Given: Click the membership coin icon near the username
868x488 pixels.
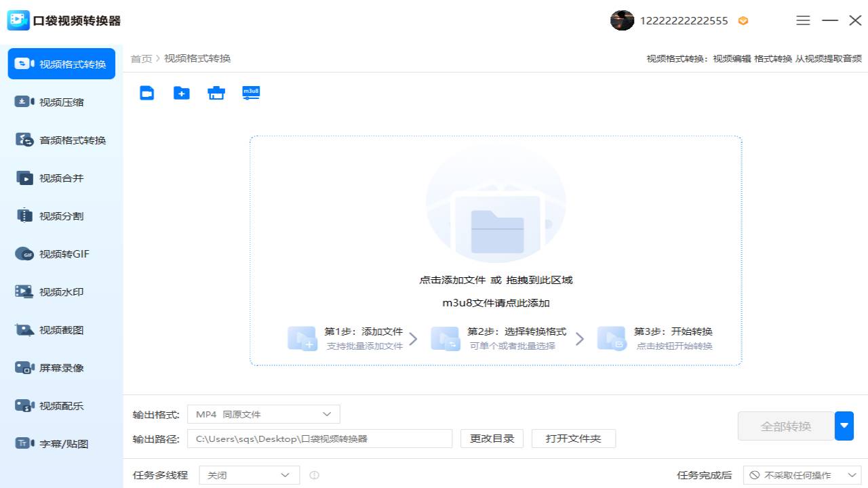Looking at the screenshot, I should pos(743,20).
